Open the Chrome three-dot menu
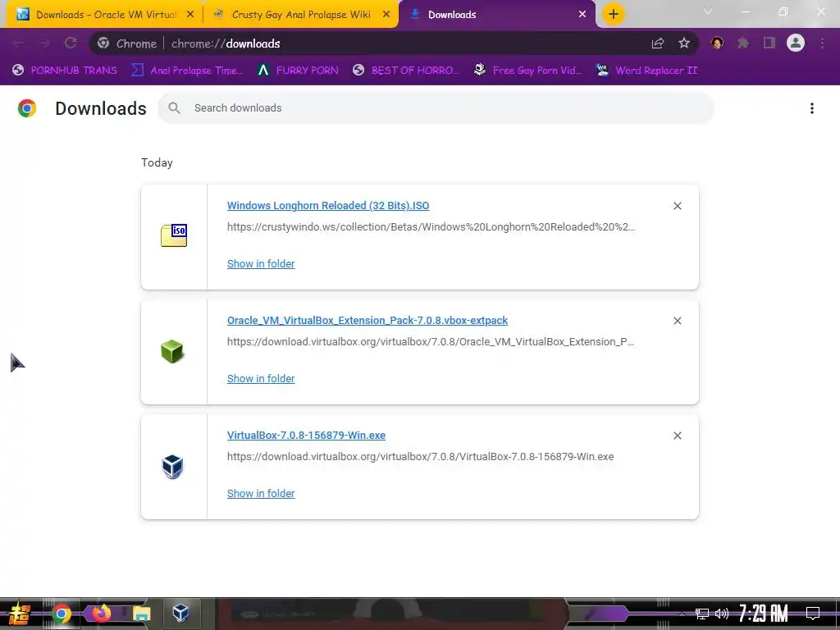840x630 pixels. click(822, 43)
